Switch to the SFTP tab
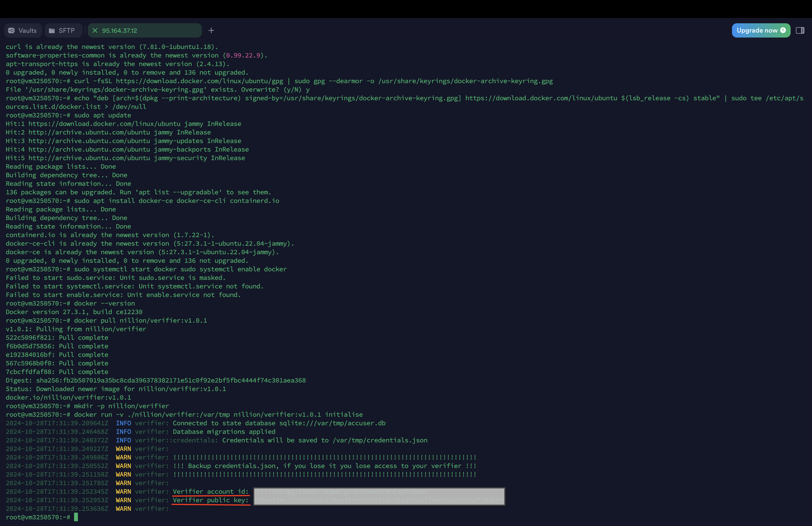This screenshot has width=812, height=526. point(63,30)
